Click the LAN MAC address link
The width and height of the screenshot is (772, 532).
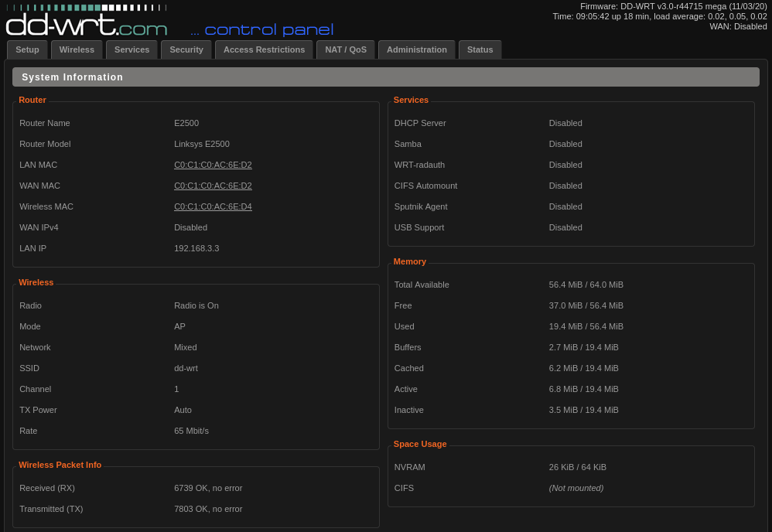pyautogui.click(x=213, y=165)
